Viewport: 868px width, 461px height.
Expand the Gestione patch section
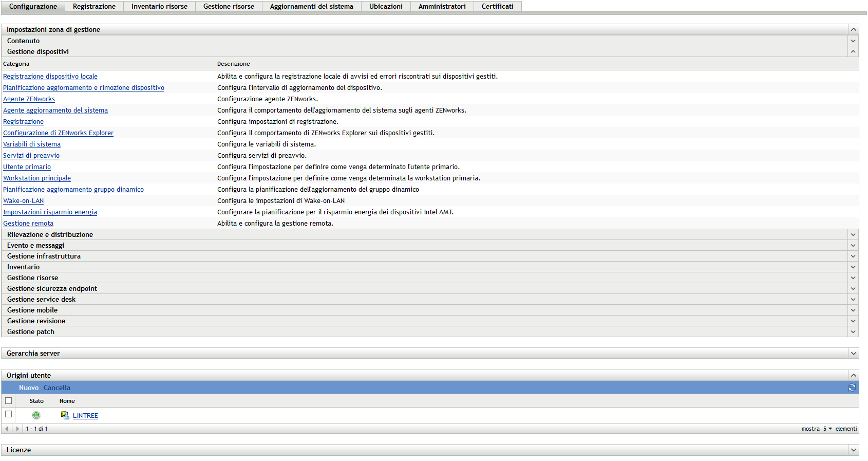coord(853,332)
